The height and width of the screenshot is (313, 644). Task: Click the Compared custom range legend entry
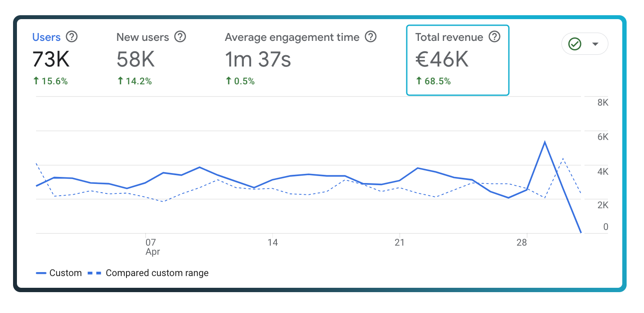point(148,273)
